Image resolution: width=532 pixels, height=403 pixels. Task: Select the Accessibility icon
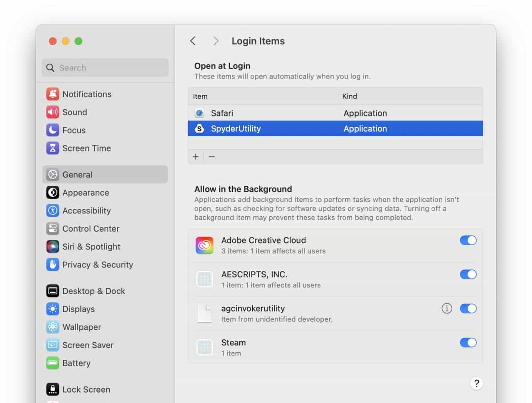point(52,210)
